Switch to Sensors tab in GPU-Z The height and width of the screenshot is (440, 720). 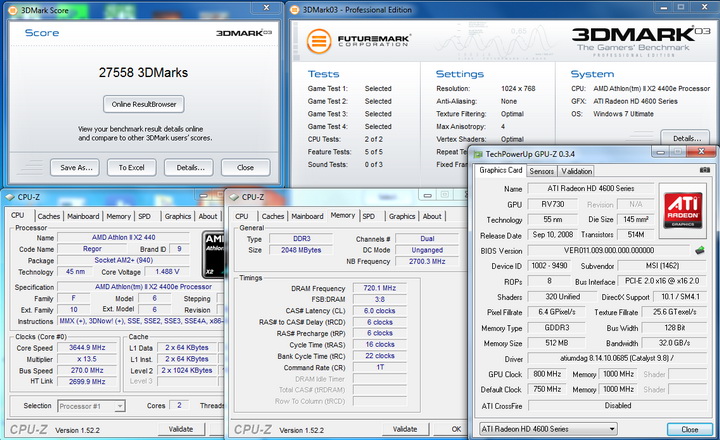tap(541, 171)
